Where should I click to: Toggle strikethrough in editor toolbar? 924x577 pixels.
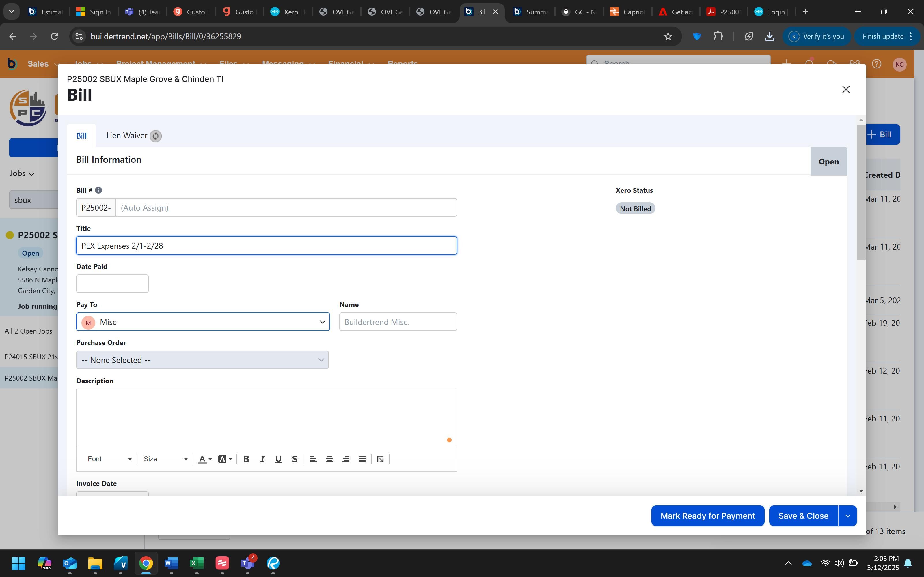click(295, 459)
